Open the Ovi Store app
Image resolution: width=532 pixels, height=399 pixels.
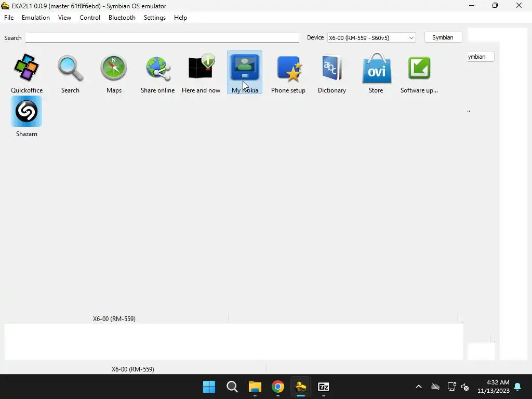click(x=376, y=68)
